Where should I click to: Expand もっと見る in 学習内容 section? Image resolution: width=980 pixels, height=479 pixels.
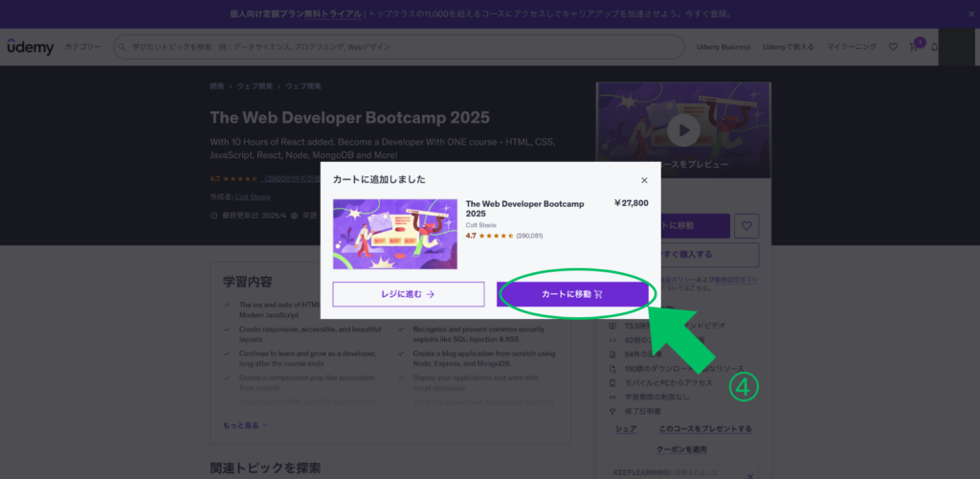245,425
